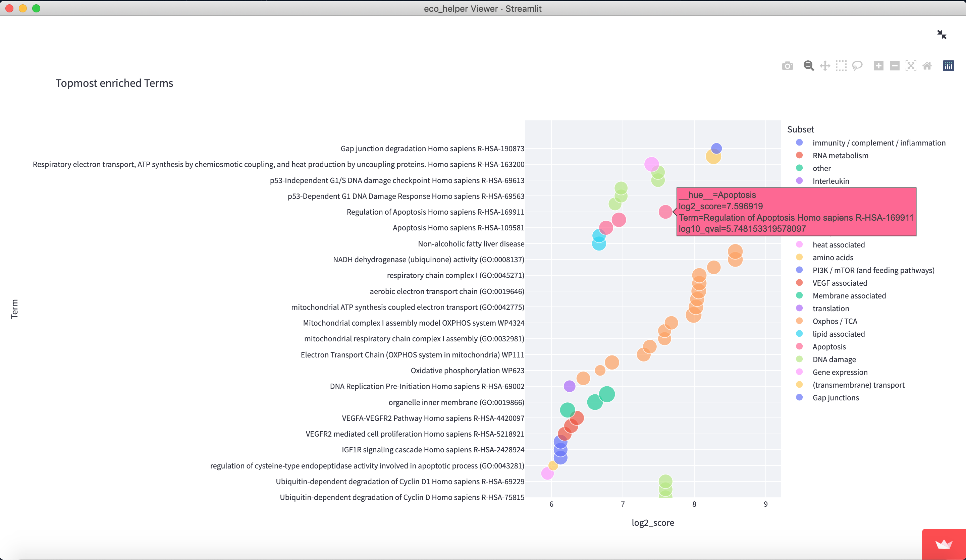Click the Zoom in plus button
966x560 pixels.
(x=878, y=66)
